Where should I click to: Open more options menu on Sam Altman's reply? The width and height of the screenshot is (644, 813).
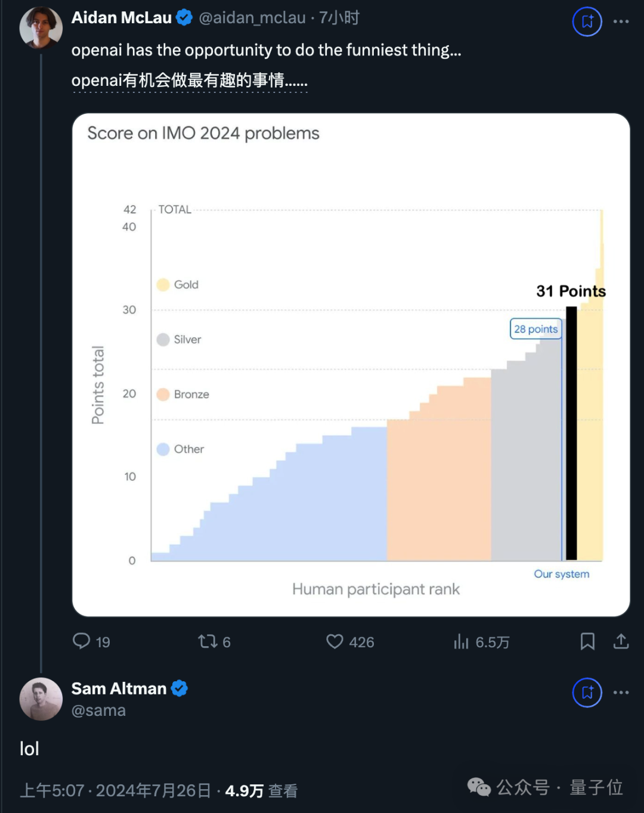[621, 693]
